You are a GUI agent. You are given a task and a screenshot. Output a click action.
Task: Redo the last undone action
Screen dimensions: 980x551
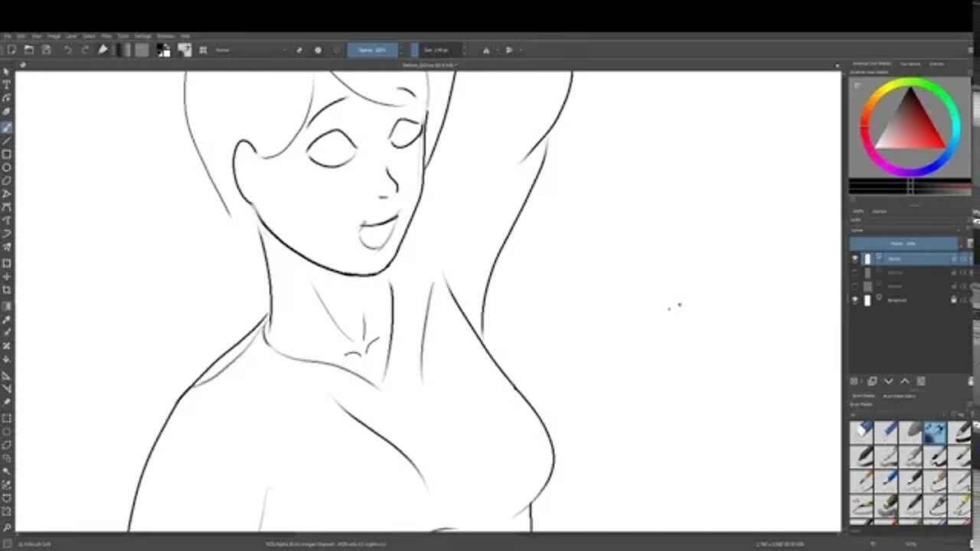click(85, 50)
